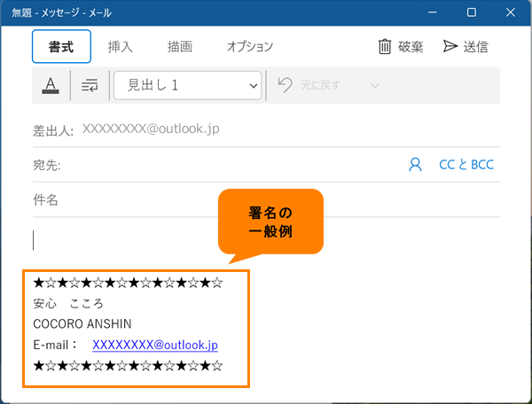Click the undo arrow icon (元に戻す)
This screenshot has width=532, height=404.
click(x=285, y=86)
